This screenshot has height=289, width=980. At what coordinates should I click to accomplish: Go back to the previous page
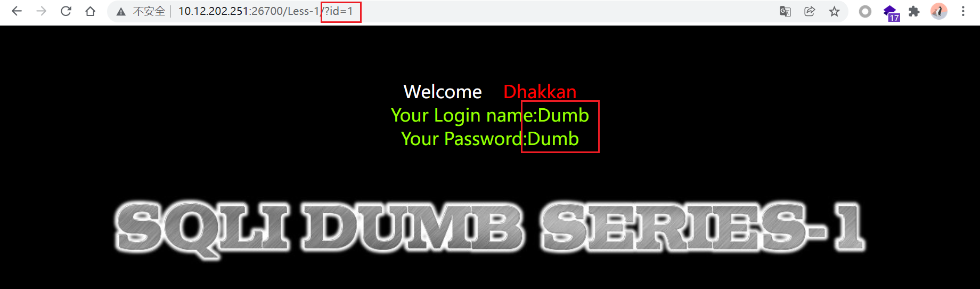tap(17, 11)
